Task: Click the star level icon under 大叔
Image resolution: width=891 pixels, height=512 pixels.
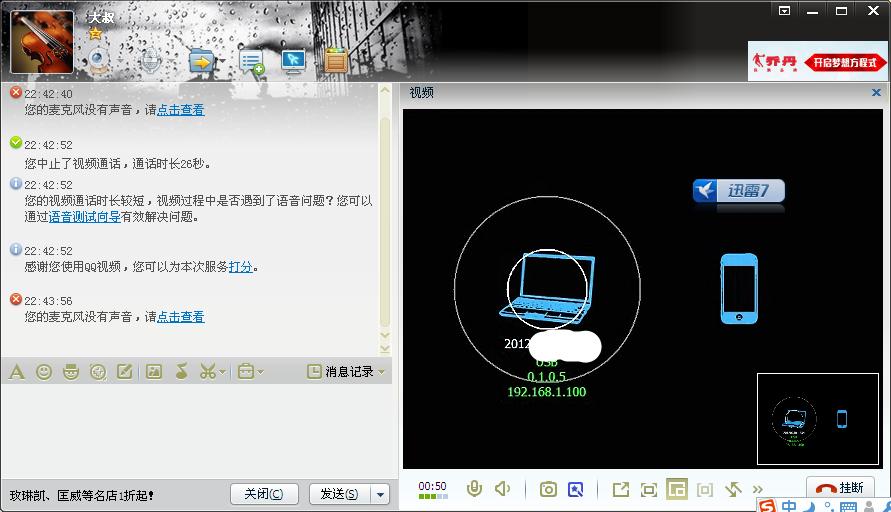Action: point(95,33)
